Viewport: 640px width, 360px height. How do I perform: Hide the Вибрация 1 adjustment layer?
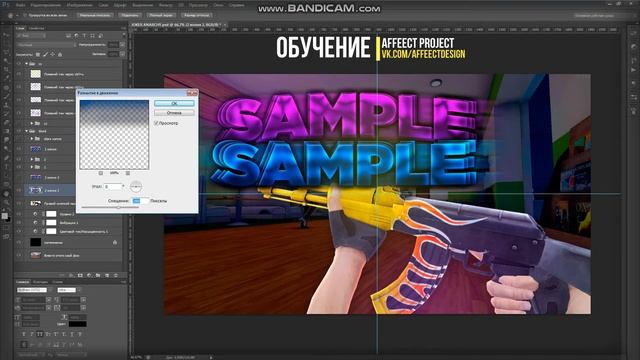pos(19,222)
